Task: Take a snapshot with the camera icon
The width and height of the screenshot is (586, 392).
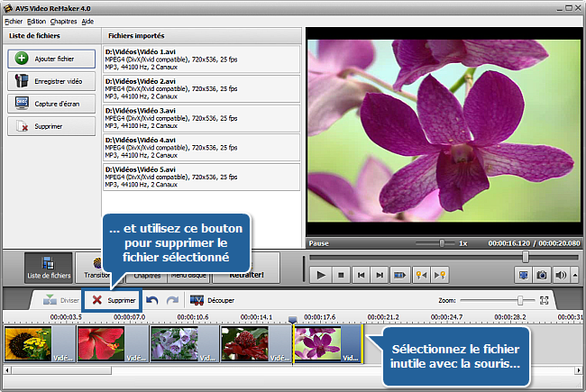Action: [542, 275]
